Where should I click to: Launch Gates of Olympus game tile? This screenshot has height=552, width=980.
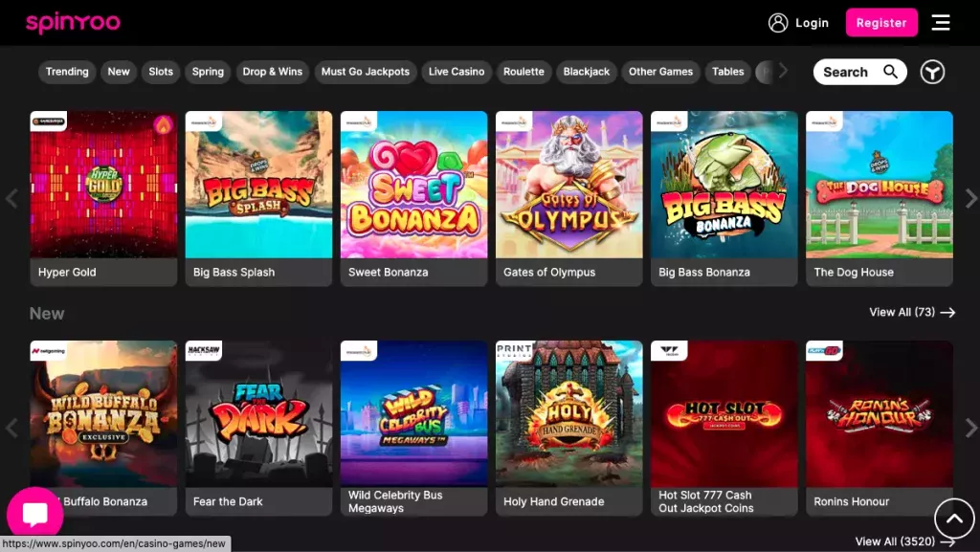[x=568, y=185]
